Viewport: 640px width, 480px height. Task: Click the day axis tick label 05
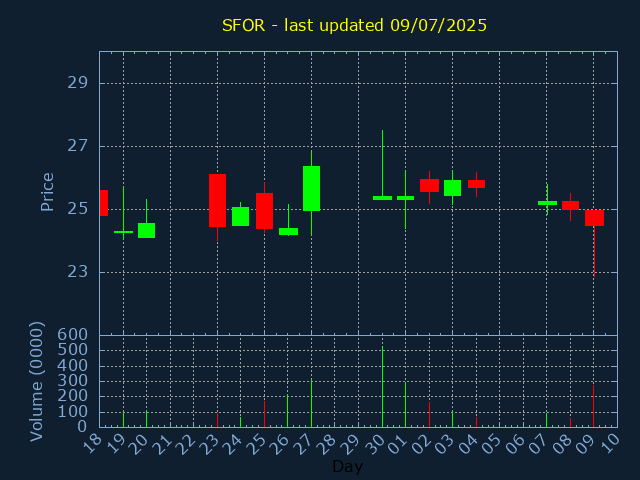[492, 444]
